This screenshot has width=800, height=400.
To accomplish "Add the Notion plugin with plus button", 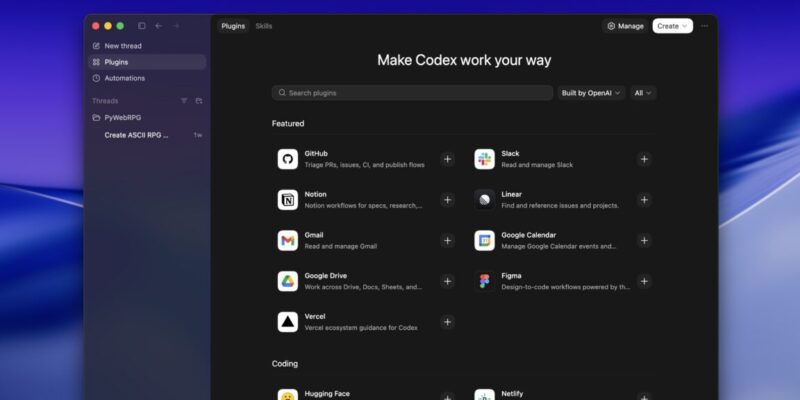I will 447,200.
